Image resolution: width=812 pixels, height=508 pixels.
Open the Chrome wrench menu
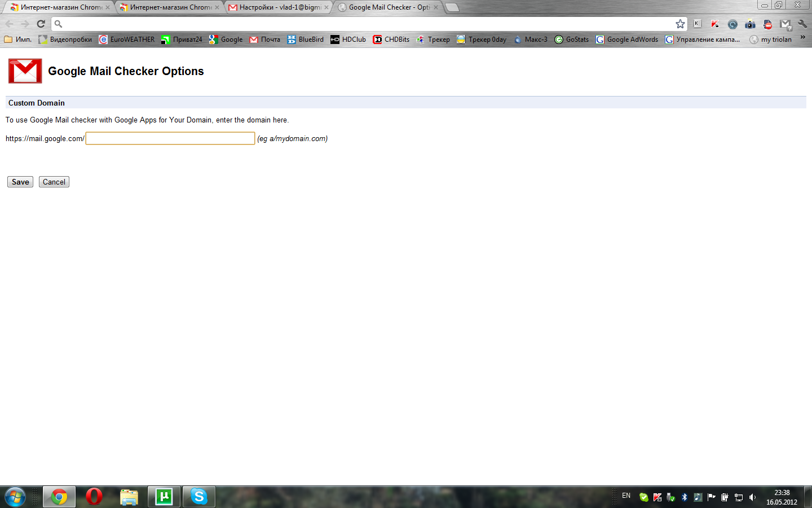tap(803, 24)
